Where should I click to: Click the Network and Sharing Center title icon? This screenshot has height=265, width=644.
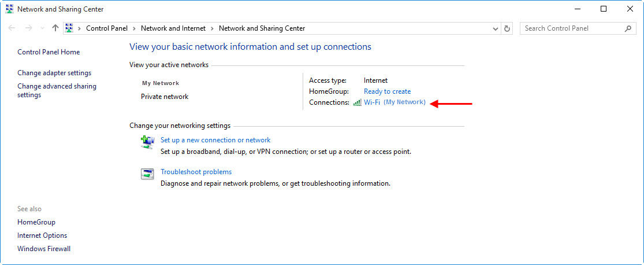click(x=9, y=9)
